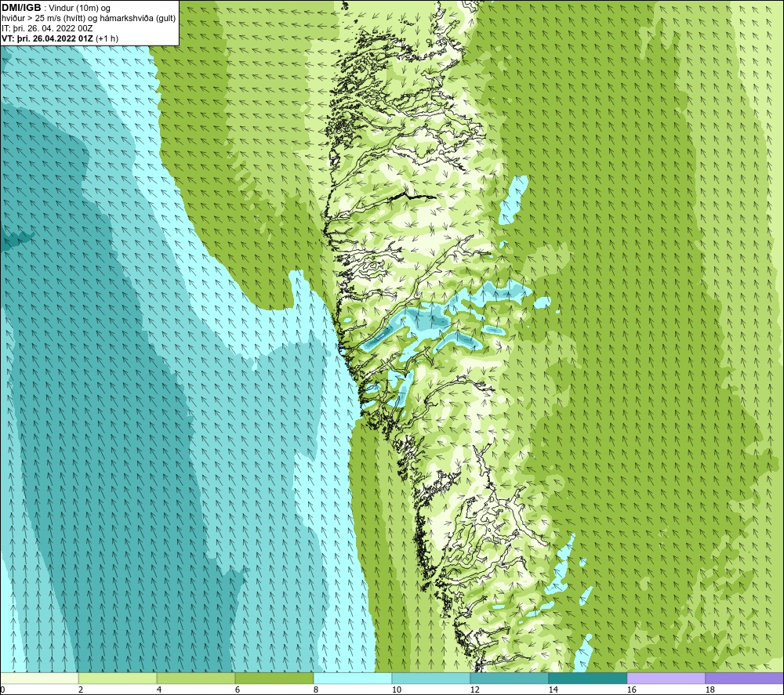The height and width of the screenshot is (695, 784).
Task: Click the 6–8 m/s darker green legend swatch
Action: pyautogui.click(x=274, y=678)
